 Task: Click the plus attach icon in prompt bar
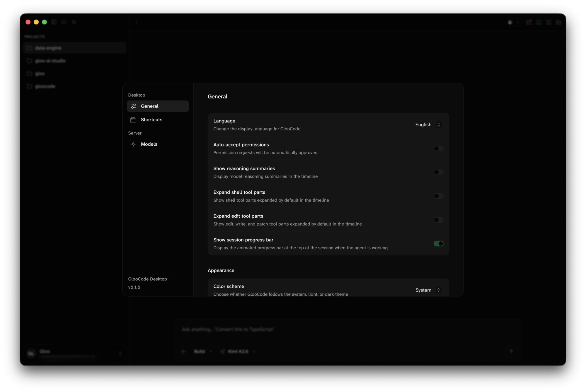click(x=183, y=351)
